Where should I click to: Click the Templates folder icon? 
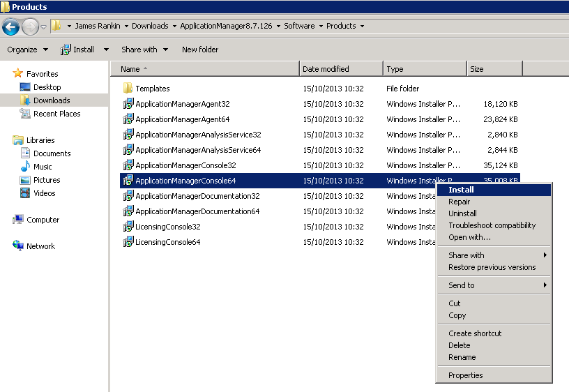[128, 88]
